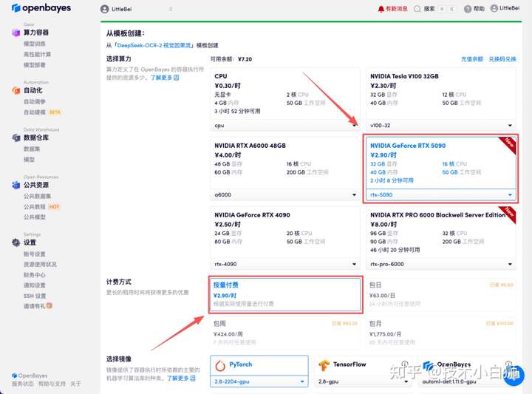This screenshot has width=532, height=394.
Task: Open the rtx-5090 variant dropdown
Action: point(440,195)
